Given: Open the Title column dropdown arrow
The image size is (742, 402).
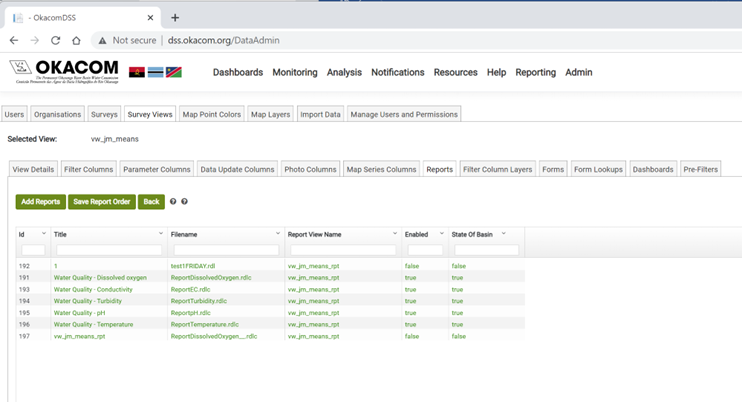Looking at the screenshot, I should pyautogui.click(x=161, y=234).
